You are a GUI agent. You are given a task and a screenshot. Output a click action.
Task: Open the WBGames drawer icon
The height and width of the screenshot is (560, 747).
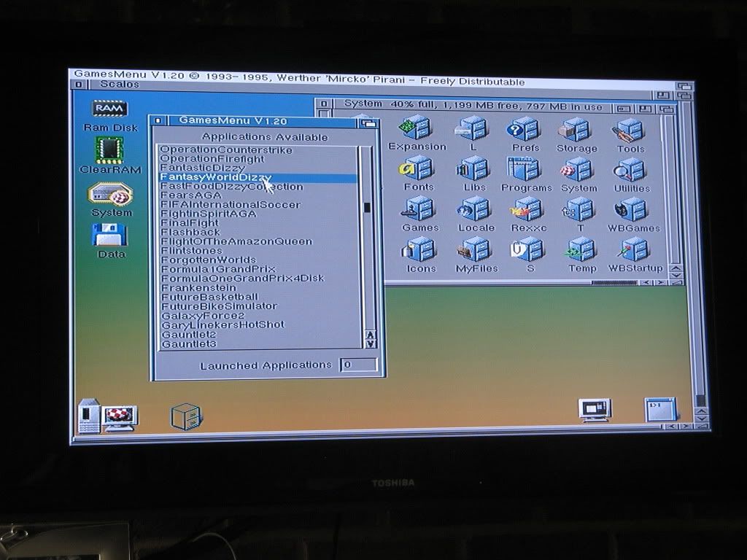pos(632,211)
